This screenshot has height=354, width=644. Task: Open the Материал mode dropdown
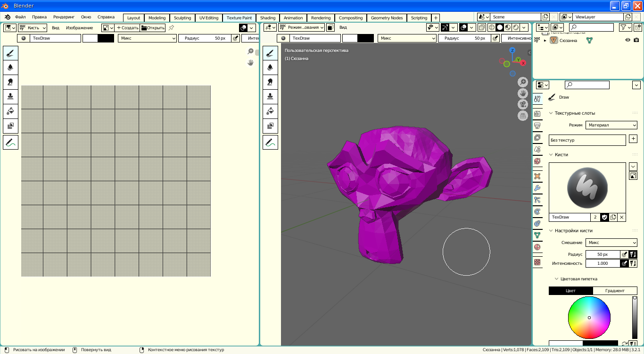(x=611, y=125)
